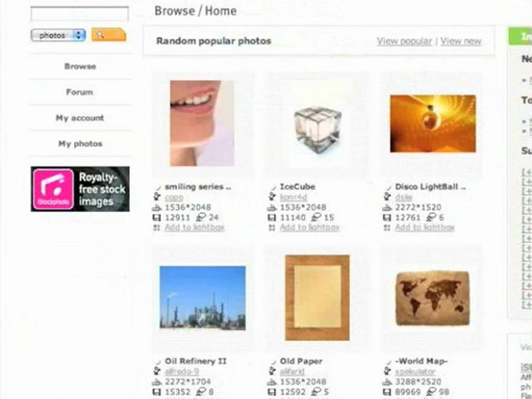Open the smiling series photo thumbnail
The image size is (532, 399).
[x=202, y=123]
